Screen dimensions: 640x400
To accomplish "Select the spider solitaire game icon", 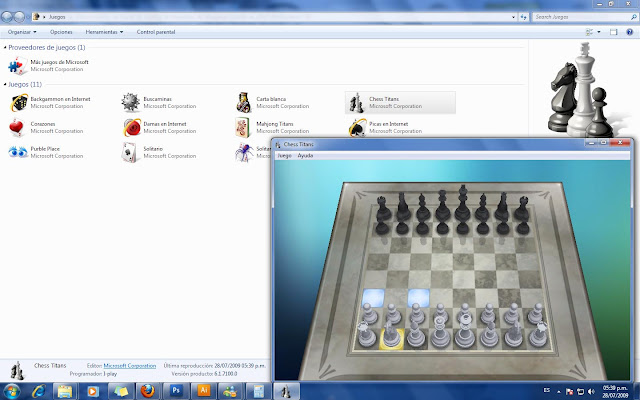I will tap(244, 152).
